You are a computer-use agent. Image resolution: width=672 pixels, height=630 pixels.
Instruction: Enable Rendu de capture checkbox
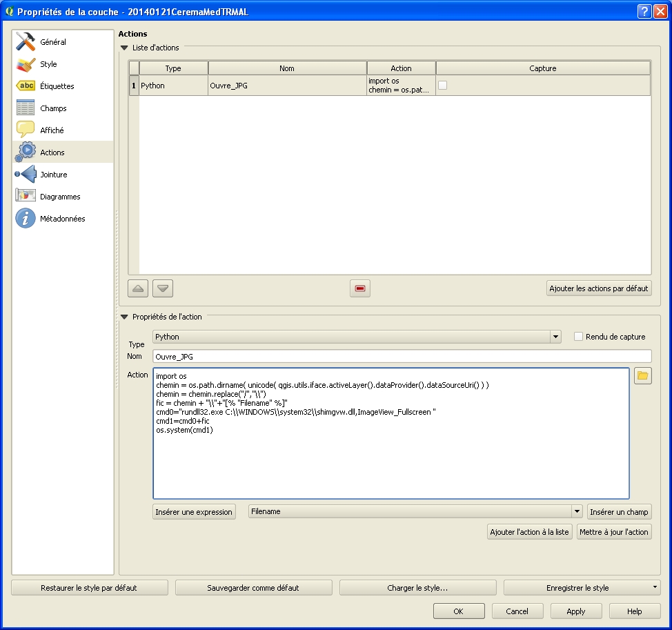click(578, 337)
